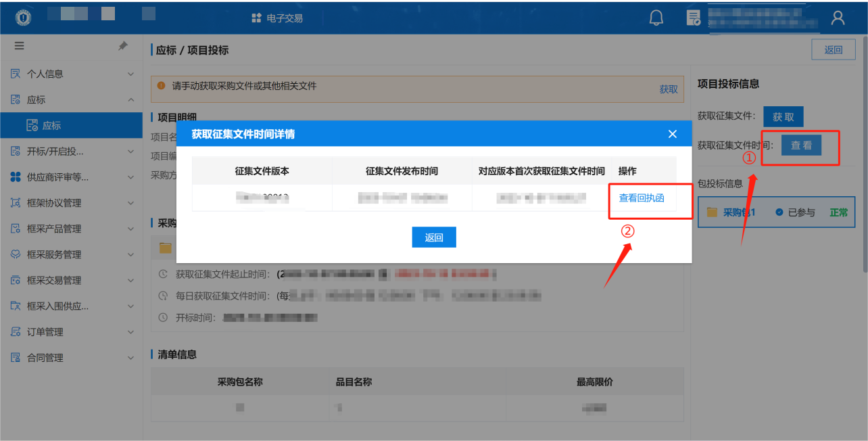Screen dimensions: 868x441
Task: Click the 返回 button in dialog
Action: click(x=434, y=237)
